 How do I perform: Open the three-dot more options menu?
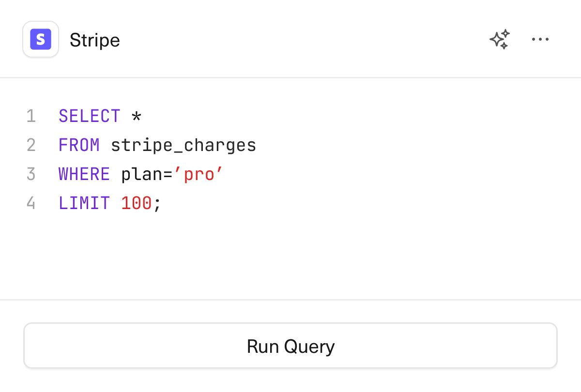[x=540, y=39]
